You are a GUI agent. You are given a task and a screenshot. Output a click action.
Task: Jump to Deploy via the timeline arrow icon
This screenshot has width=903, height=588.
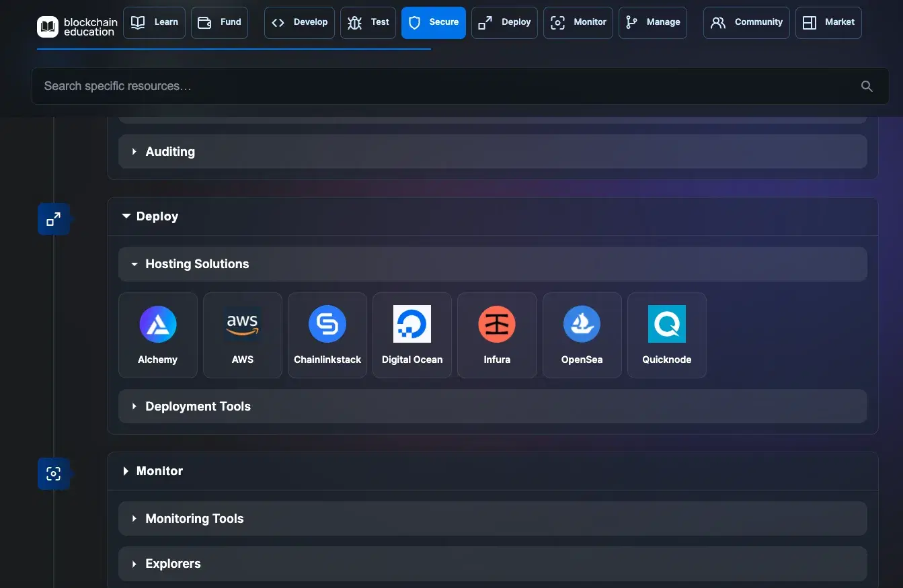pyautogui.click(x=53, y=219)
